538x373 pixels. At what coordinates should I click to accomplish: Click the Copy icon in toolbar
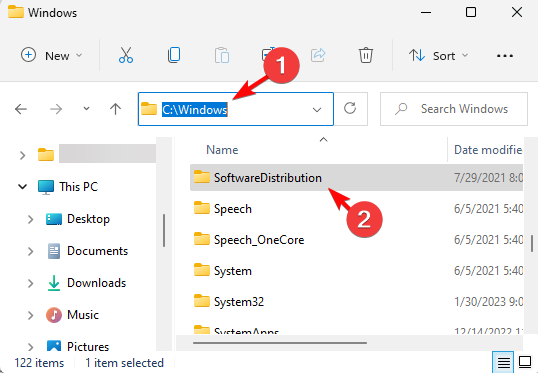pos(174,55)
